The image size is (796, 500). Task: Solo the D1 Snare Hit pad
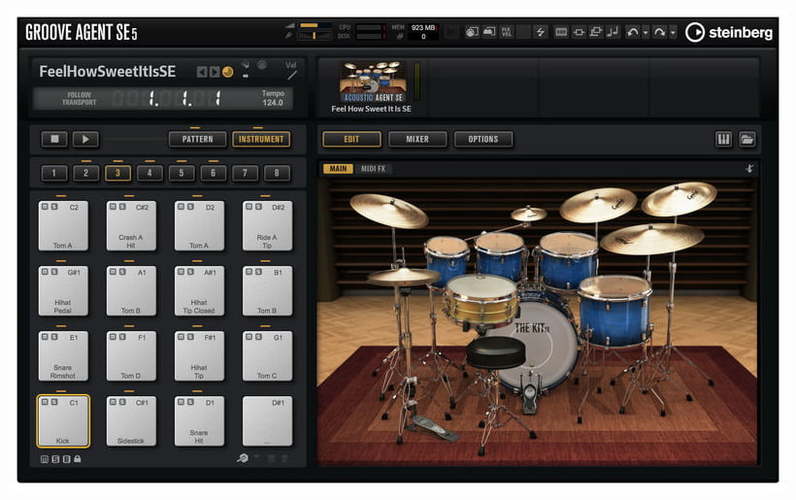(190, 402)
